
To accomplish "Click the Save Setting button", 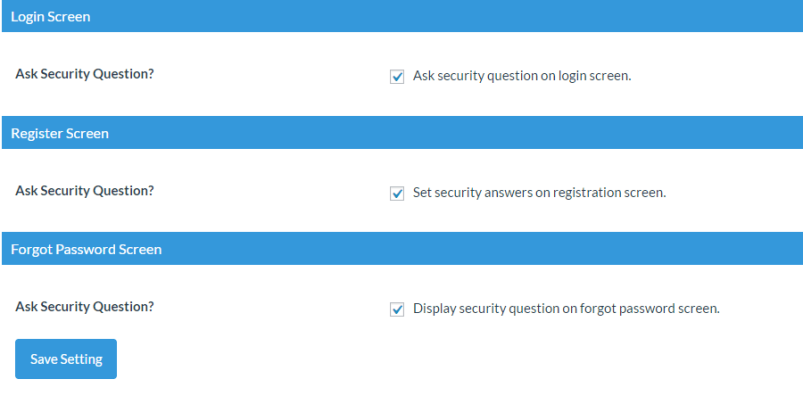I will 66,359.
